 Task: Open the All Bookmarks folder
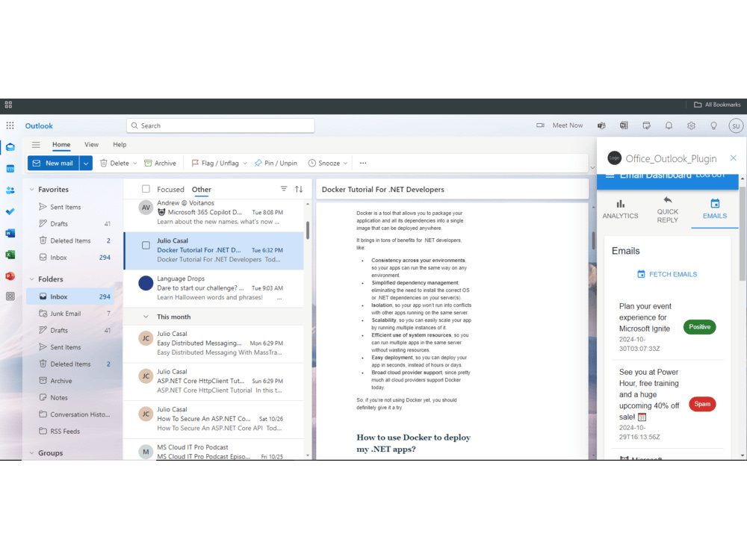[x=717, y=105]
